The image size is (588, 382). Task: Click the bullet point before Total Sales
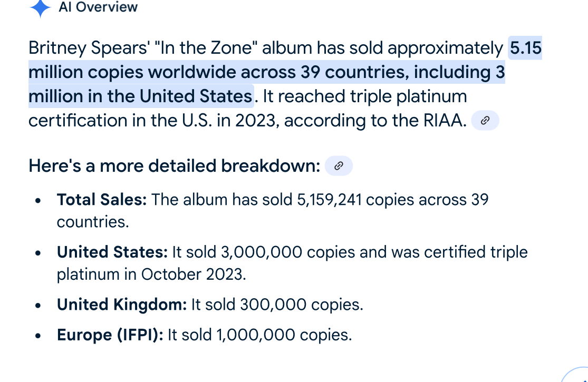tap(37, 201)
